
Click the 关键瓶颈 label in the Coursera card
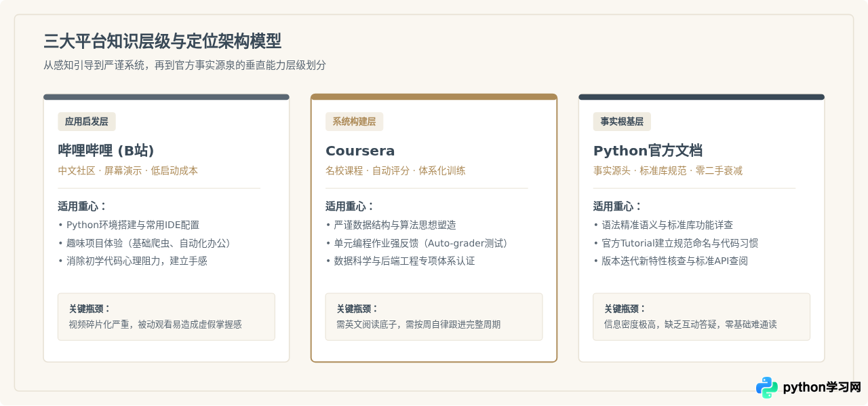pyautogui.click(x=357, y=308)
